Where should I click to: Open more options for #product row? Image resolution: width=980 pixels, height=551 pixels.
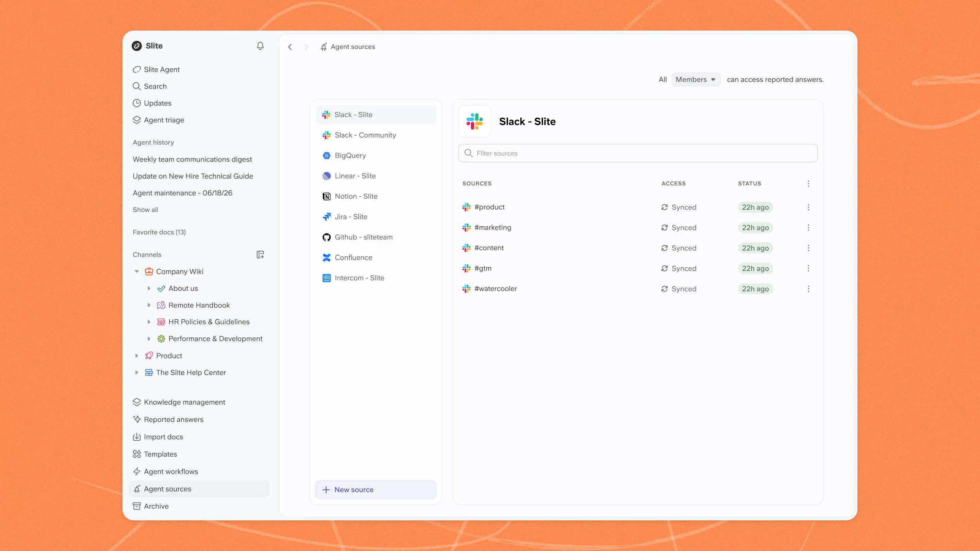point(808,207)
